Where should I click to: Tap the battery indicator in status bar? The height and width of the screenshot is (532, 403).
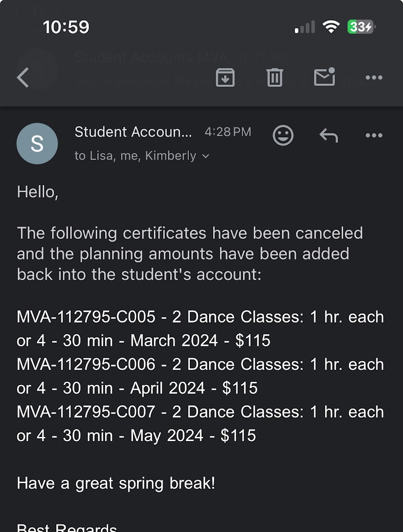361,27
